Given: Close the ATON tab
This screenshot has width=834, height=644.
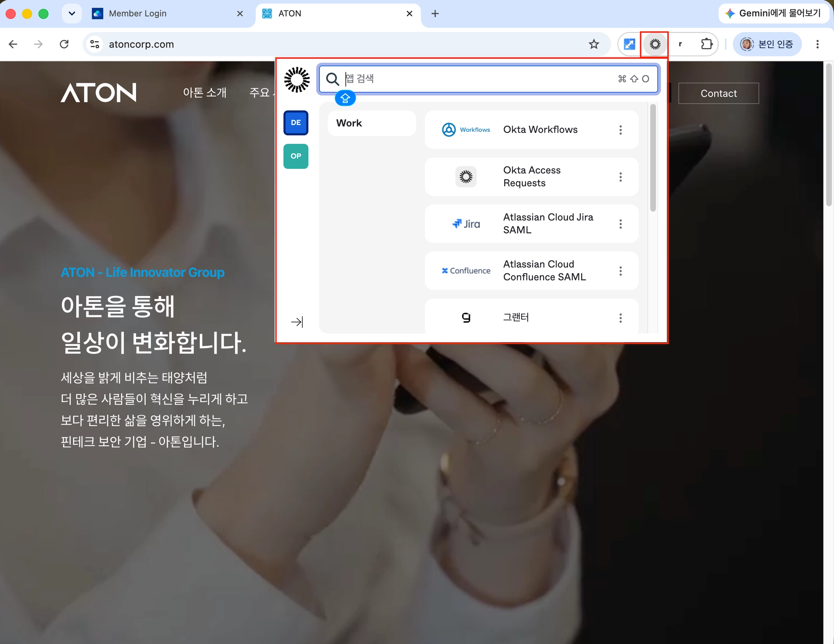Looking at the screenshot, I should click(409, 13).
